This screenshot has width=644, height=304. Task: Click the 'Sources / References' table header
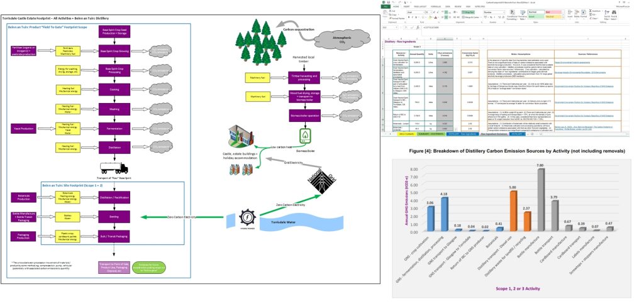[x=587, y=54]
